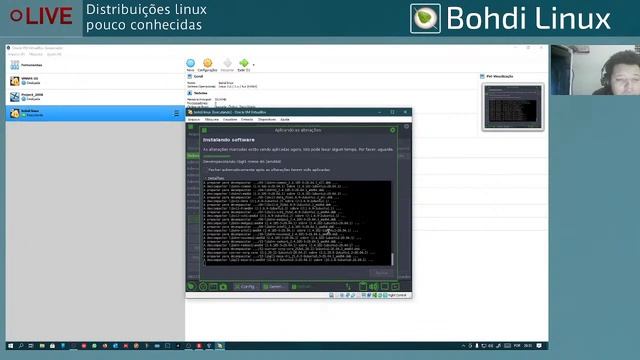Viewport: 640px width, 360px height.
Task: Click the VM preview thumbnail
Action: (x=513, y=107)
